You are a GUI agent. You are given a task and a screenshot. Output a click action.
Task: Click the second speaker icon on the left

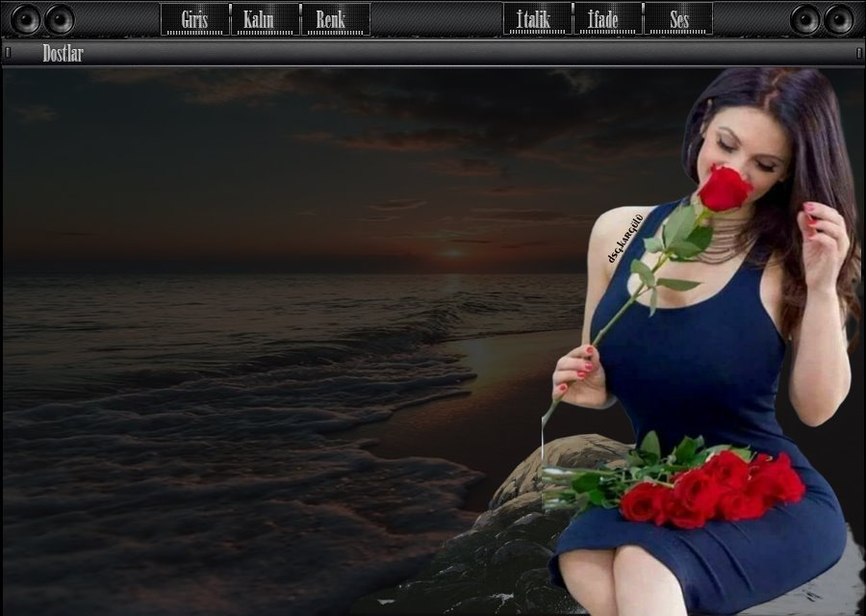tap(60, 19)
